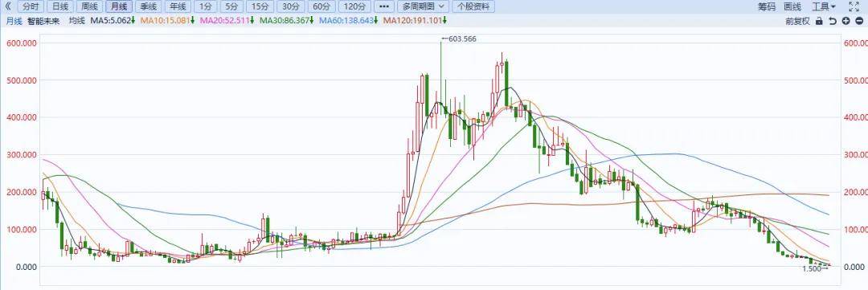Image resolution: width=868 pixels, height=290 pixels.
Task: Zoom out chart with minus icon
Action: (x=859, y=21)
